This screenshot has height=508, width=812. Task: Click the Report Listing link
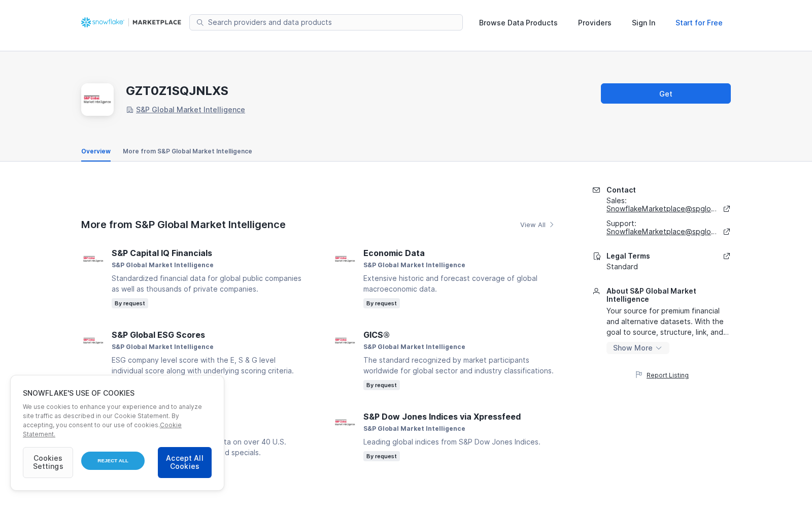(667, 375)
